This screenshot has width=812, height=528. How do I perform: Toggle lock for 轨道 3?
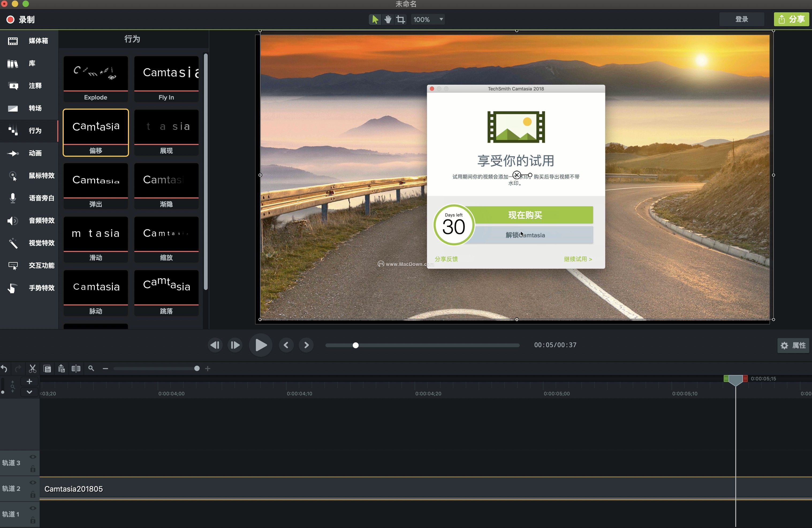(x=33, y=468)
